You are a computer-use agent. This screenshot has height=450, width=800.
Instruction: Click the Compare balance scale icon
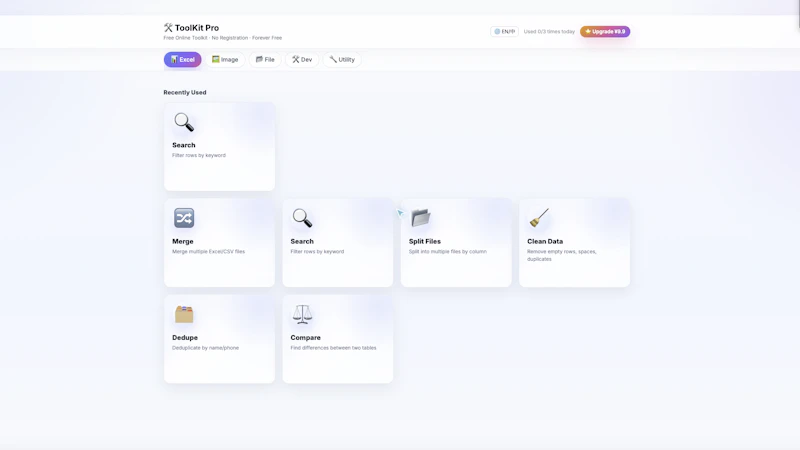(302, 314)
